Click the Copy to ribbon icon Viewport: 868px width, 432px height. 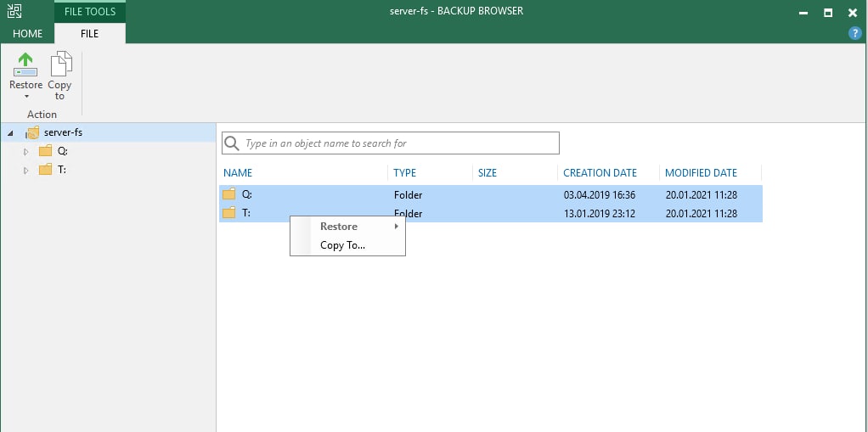click(59, 64)
